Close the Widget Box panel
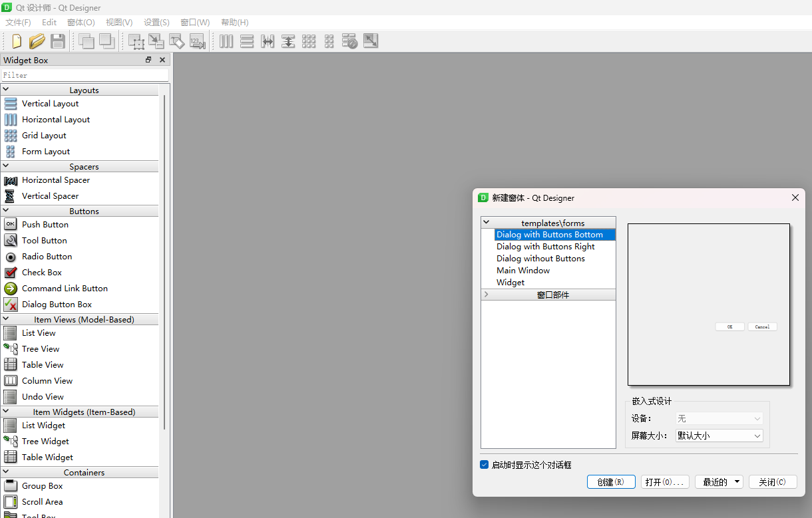 (x=162, y=60)
